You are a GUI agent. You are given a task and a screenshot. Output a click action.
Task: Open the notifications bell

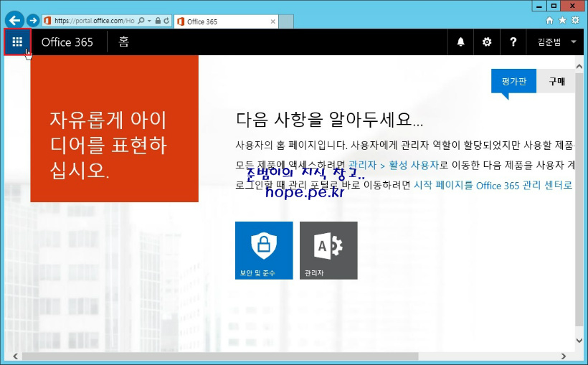tap(461, 42)
